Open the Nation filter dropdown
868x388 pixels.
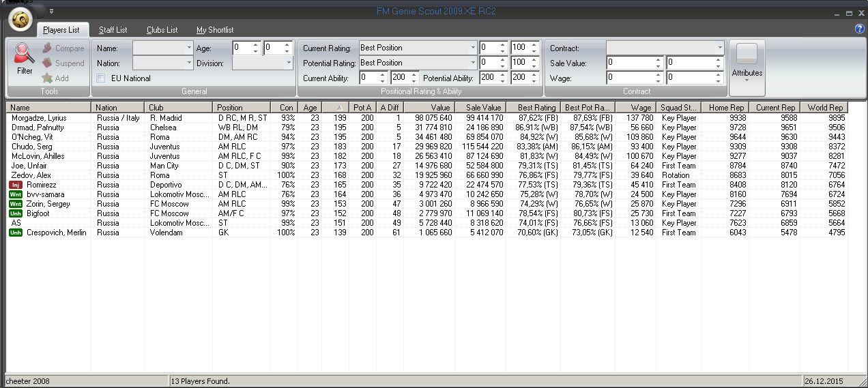pos(189,63)
